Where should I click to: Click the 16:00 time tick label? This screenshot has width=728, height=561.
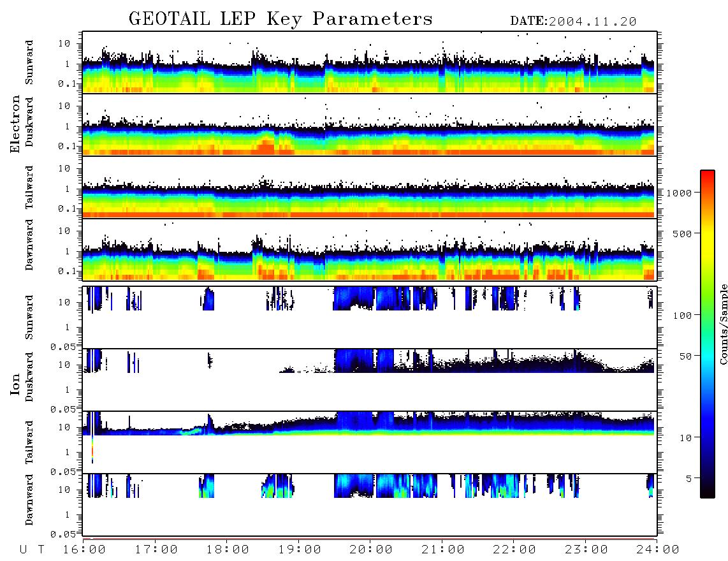pos(84,550)
